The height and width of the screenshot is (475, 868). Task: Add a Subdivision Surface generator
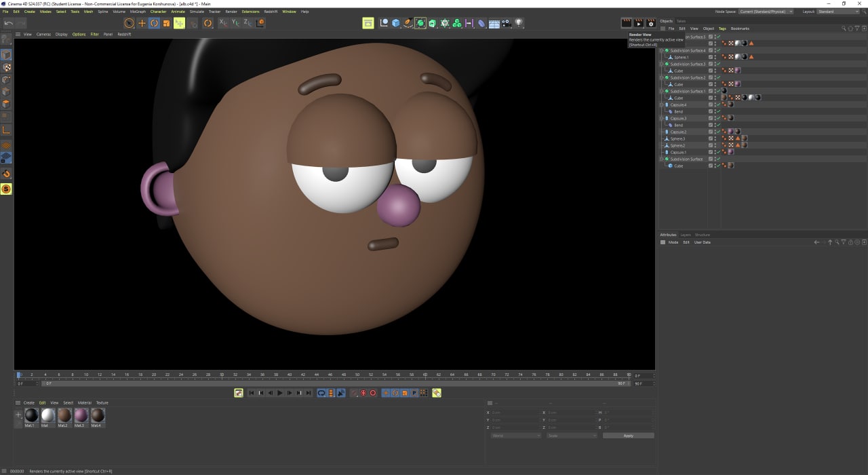tap(420, 23)
